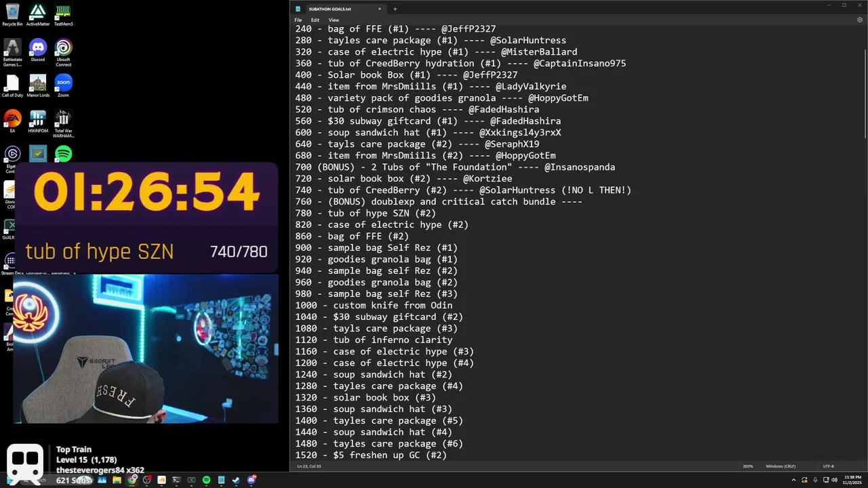Open File Explorer from the taskbar
Screen dimensions: 868x488
pyautogui.click(x=117, y=480)
